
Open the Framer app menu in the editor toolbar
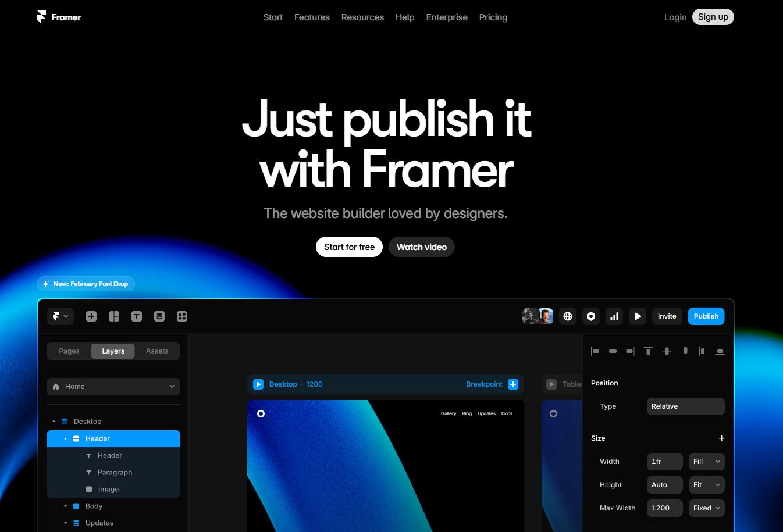pyautogui.click(x=60, y=316)
